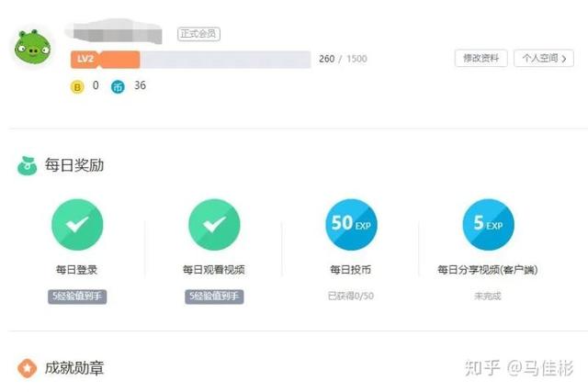
Task: Click the experience progress bar
Action: click(x=225, y=60)
